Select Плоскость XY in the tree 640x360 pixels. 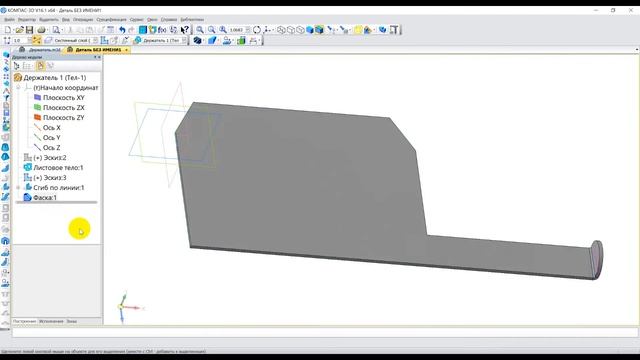coord(64,98)
